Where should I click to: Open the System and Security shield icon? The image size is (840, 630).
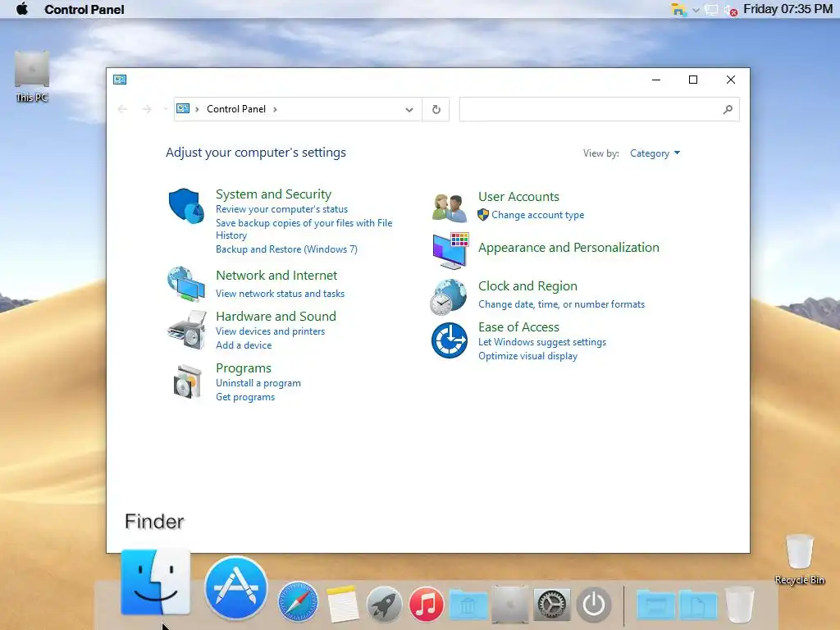[186, 205]
